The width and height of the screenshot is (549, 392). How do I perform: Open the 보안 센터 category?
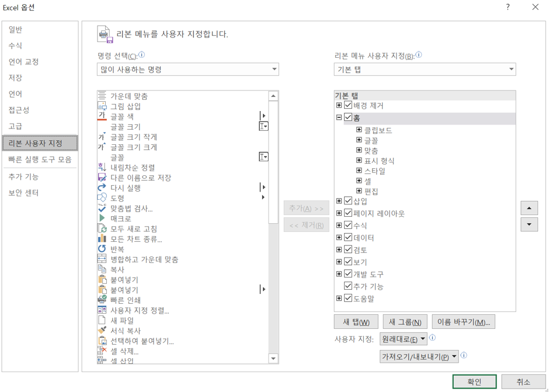pos(40,193)
